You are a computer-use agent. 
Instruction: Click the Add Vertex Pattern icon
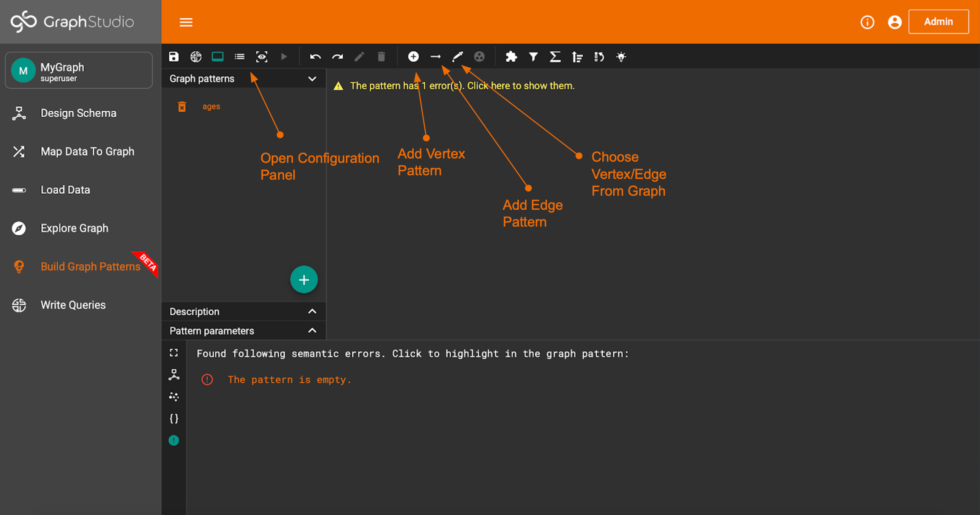tap(413, 57)
